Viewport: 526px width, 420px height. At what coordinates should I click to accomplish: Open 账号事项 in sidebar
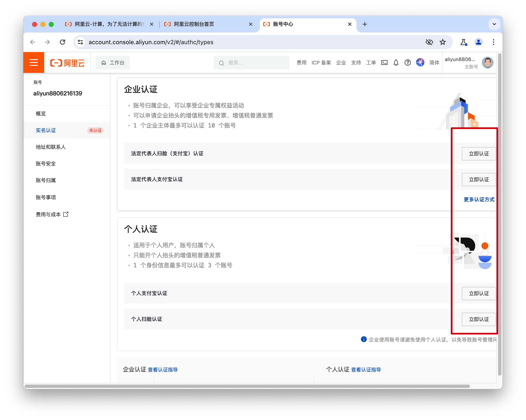click(46, 197)
